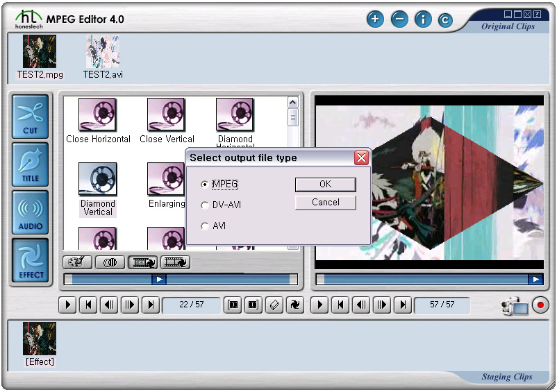Click the effects list scroll-up arrow

292,103
